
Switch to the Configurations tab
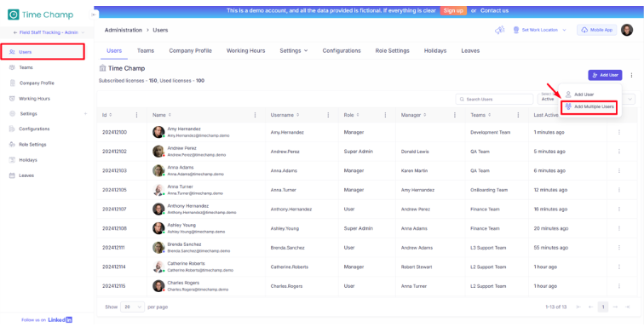(342, 50)
